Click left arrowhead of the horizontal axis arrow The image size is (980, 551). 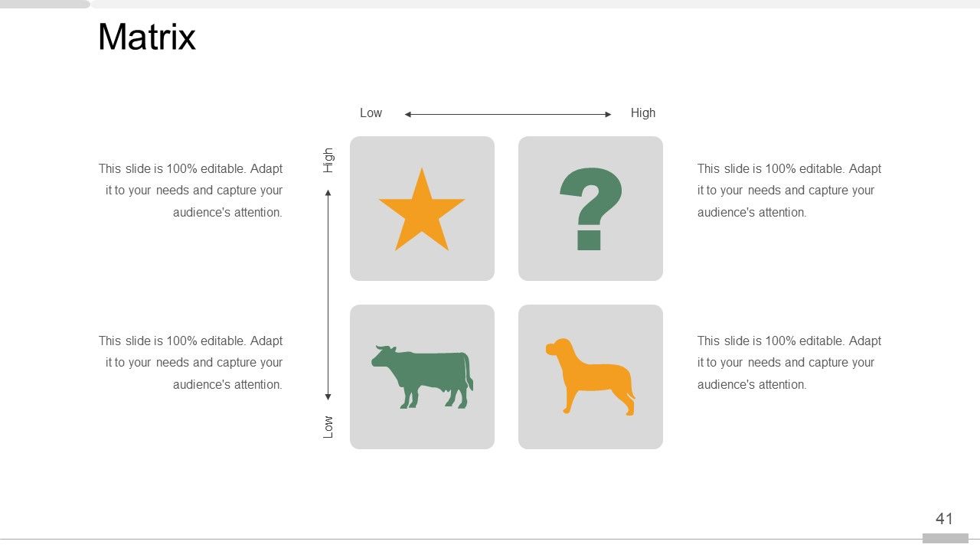(x=408, y=115)
